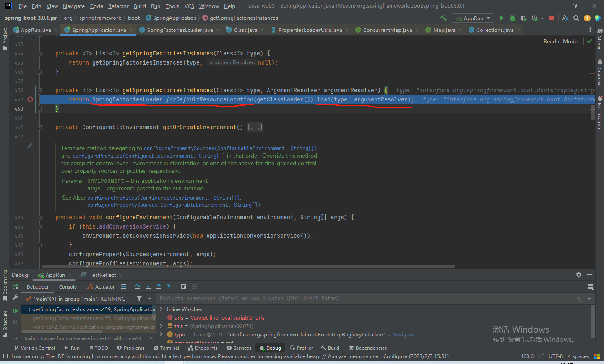Screen dimensions: 604x364
Task: Click Navigate link beside type variable
Action: point(403,334)
